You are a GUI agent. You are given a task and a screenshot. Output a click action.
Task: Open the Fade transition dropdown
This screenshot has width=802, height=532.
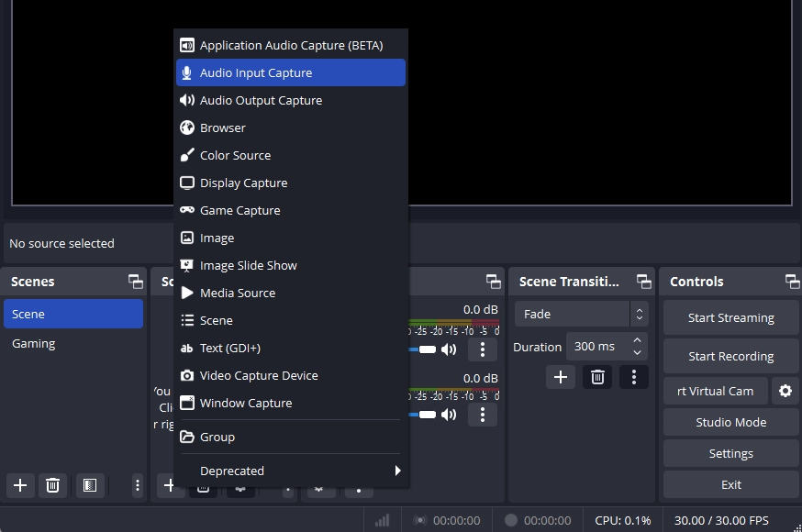pyautogui.click(x=582, y=314)
